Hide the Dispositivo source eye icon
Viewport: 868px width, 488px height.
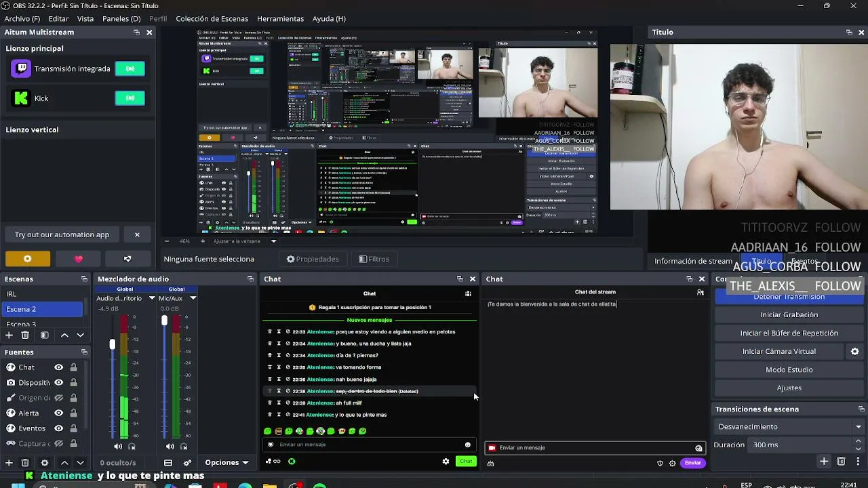click(59, 382)
